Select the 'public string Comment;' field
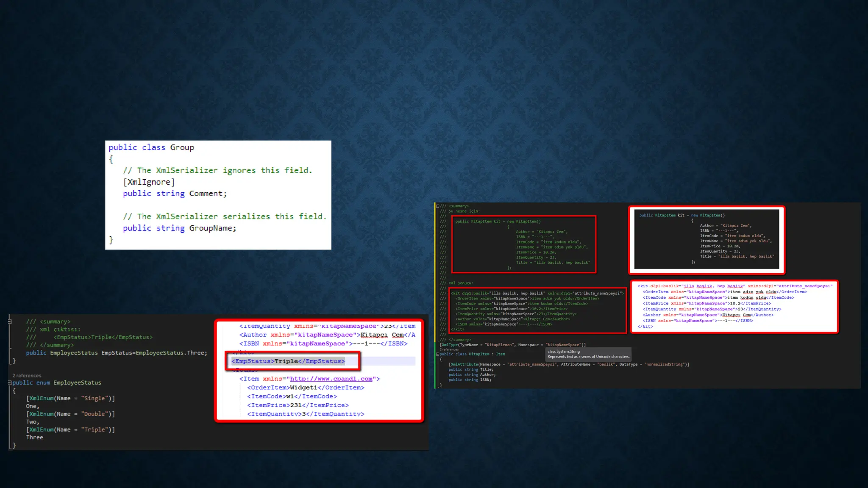 pyautogui.click(x=175, y=193)
